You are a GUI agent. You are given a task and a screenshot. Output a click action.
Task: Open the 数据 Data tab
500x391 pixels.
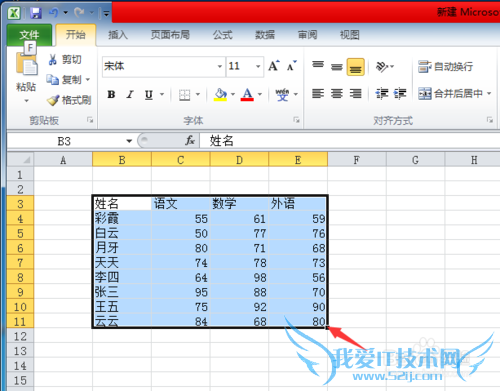[265, 35]
